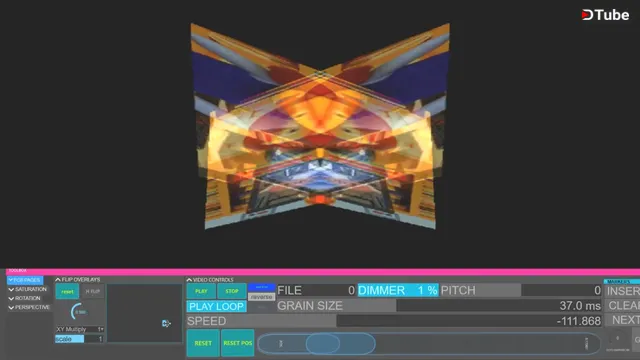This screenshot has height=360, width=640.
Task: Click the RESET POS button
Action: pyautogui.click(x=238, y=343)
